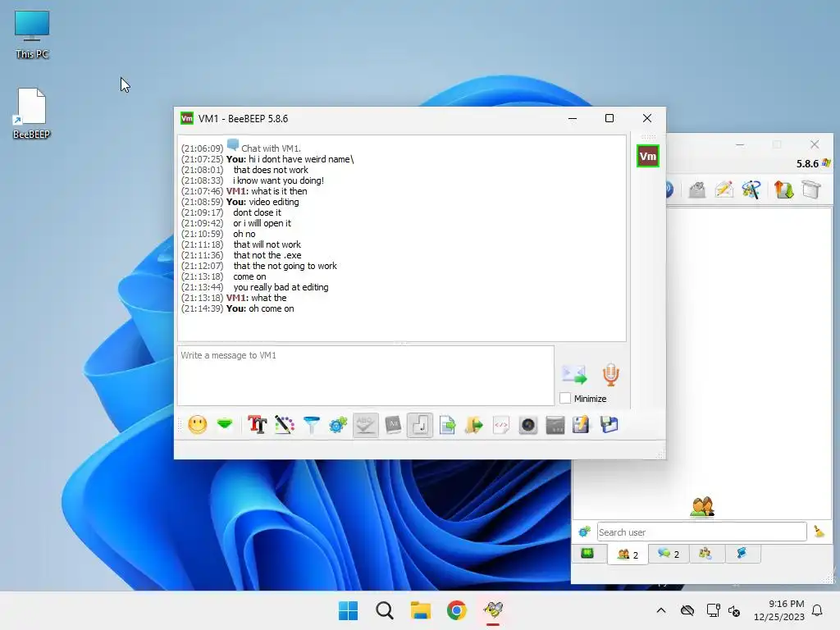The width and height of the screenshot is (840, 630).
Task: Click the Windows flag icon beside 5.8.6
Action: coord(827,163)
